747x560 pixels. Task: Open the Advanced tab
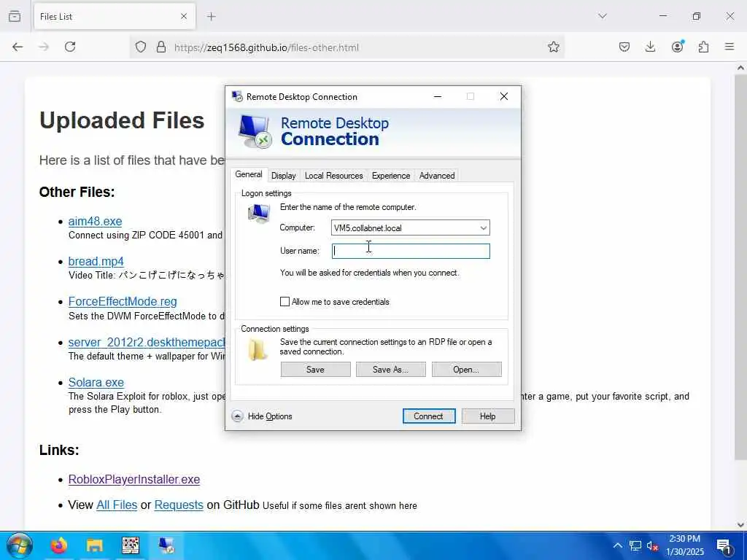click(437, 176)
